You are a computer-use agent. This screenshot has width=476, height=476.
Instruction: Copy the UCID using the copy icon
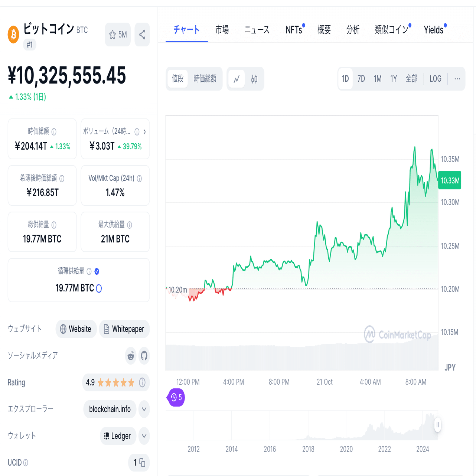coord(143,463)
